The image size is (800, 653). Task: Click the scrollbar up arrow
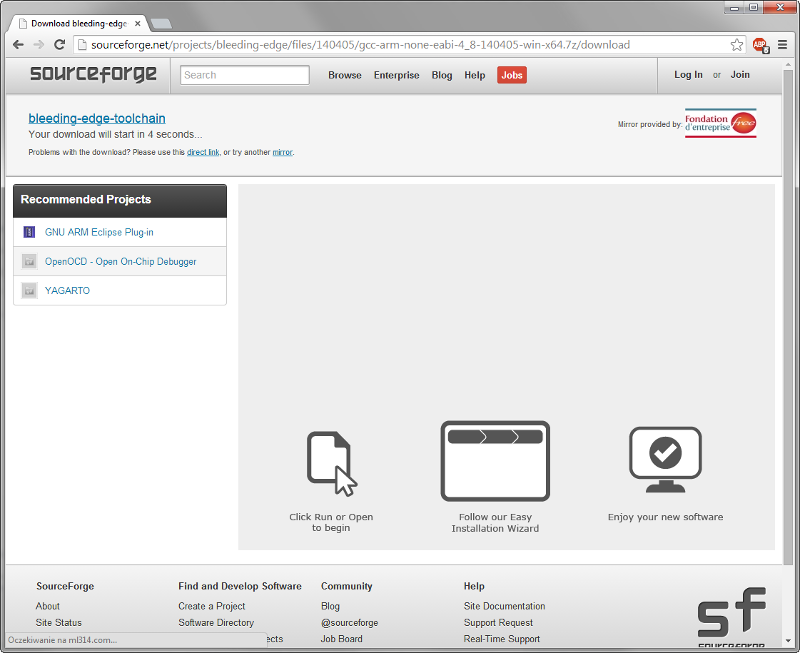pos(788,63)
